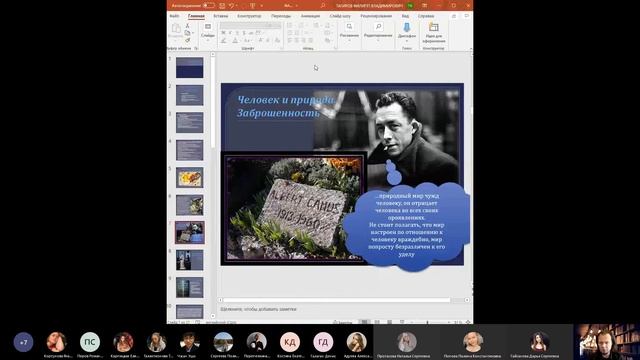The height and width of the screenshot is (360, 640).
Task: Click the Notes (Заметки) status bar button
Action: (342, 322)
